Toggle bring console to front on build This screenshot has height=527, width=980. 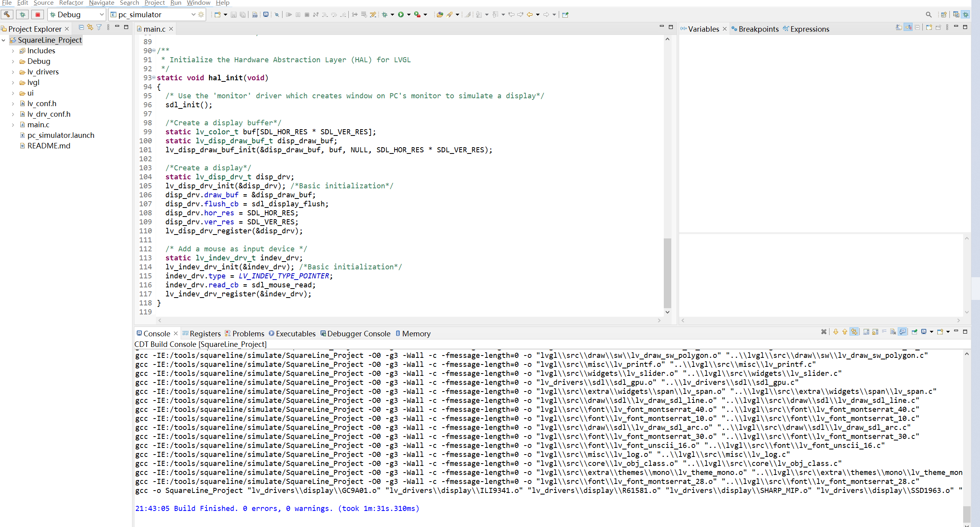[x=903, y=332]
